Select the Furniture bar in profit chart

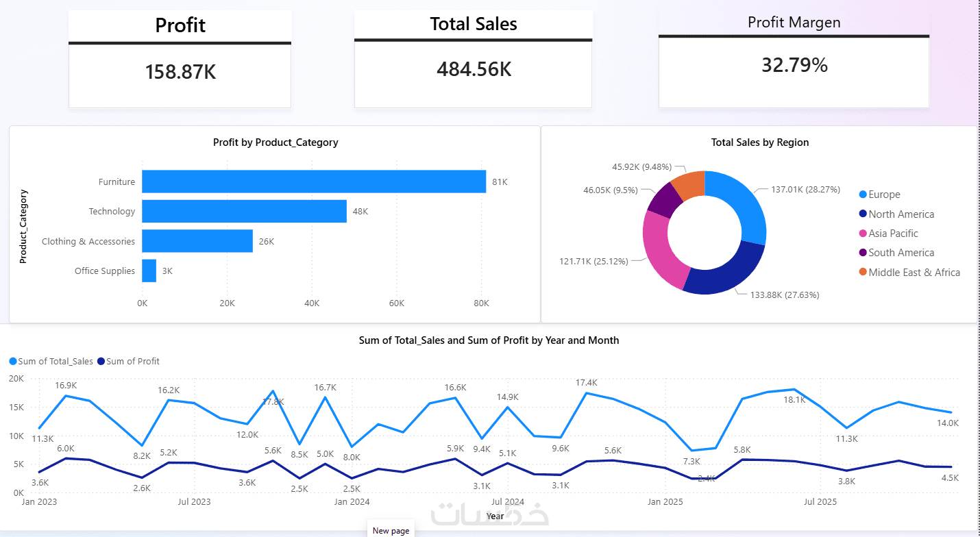click(314, 182)
